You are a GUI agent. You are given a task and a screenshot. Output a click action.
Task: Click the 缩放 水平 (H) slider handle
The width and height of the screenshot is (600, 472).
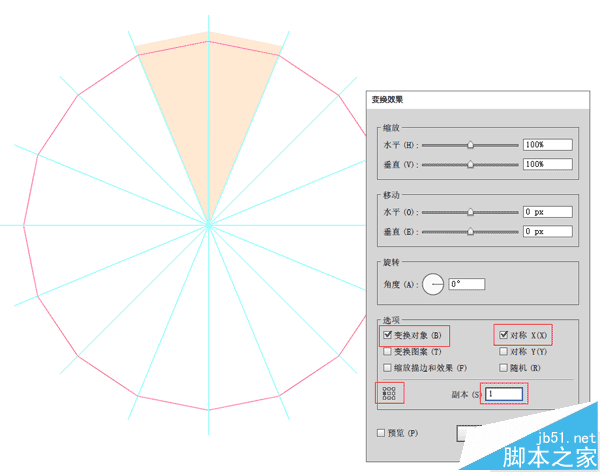[x=470, y=145]
